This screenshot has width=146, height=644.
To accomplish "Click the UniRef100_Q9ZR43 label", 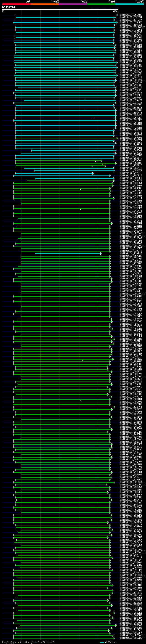I will click(x=131, y=173).
